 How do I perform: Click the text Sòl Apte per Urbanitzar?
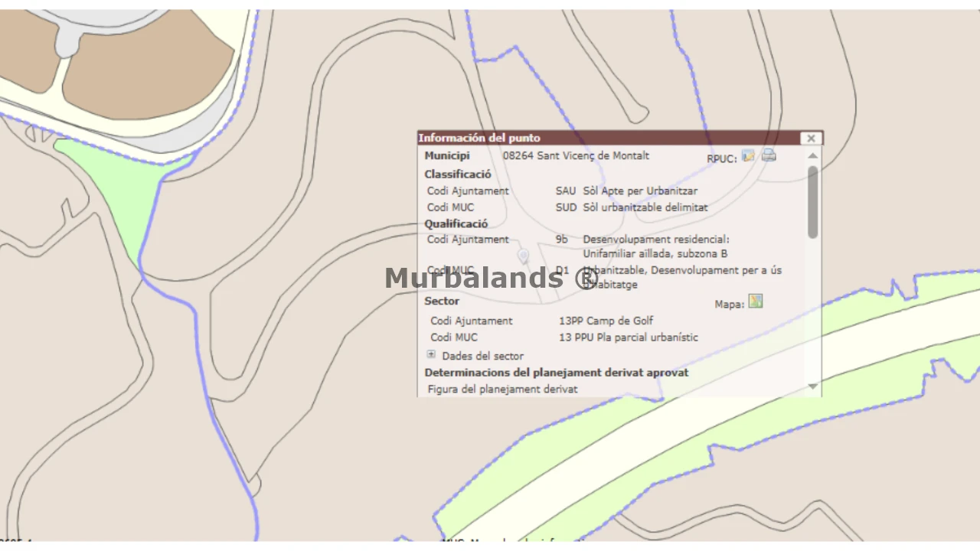click(x=640, y=191)
